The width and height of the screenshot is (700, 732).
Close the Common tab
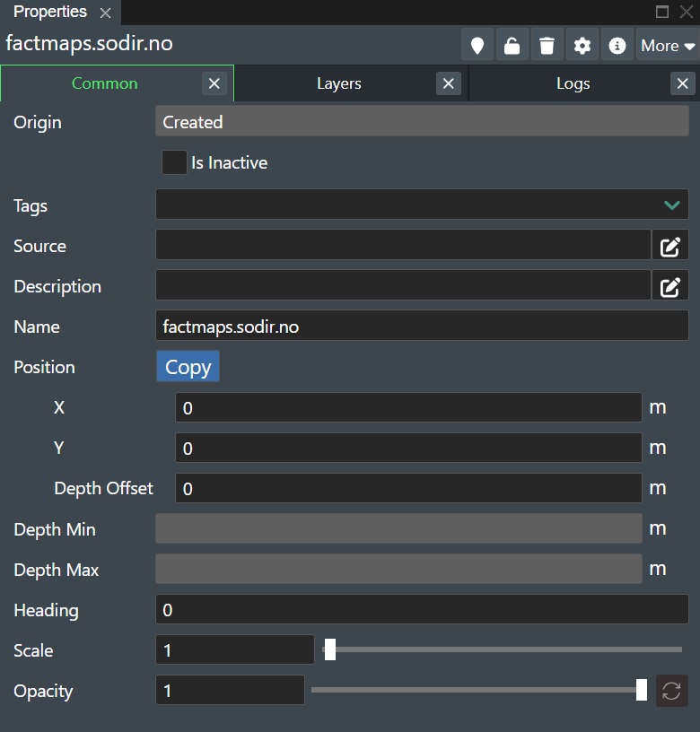point(214,83)
